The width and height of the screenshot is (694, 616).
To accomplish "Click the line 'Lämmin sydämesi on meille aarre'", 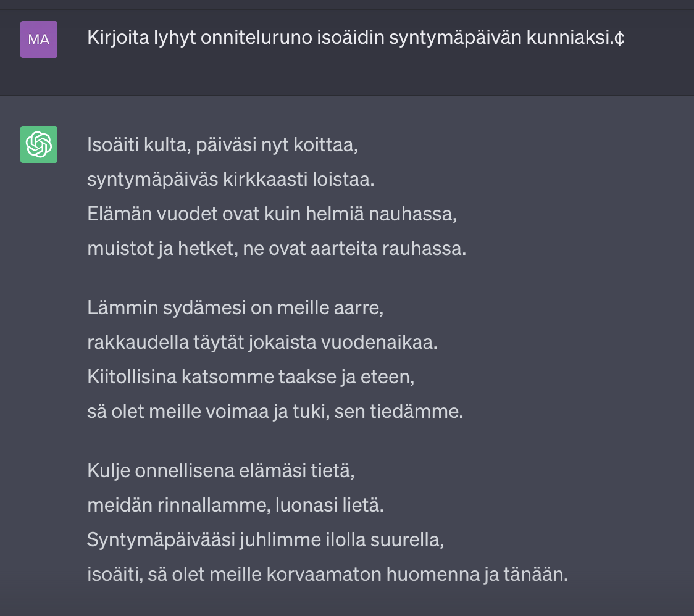I will [235, 308].
